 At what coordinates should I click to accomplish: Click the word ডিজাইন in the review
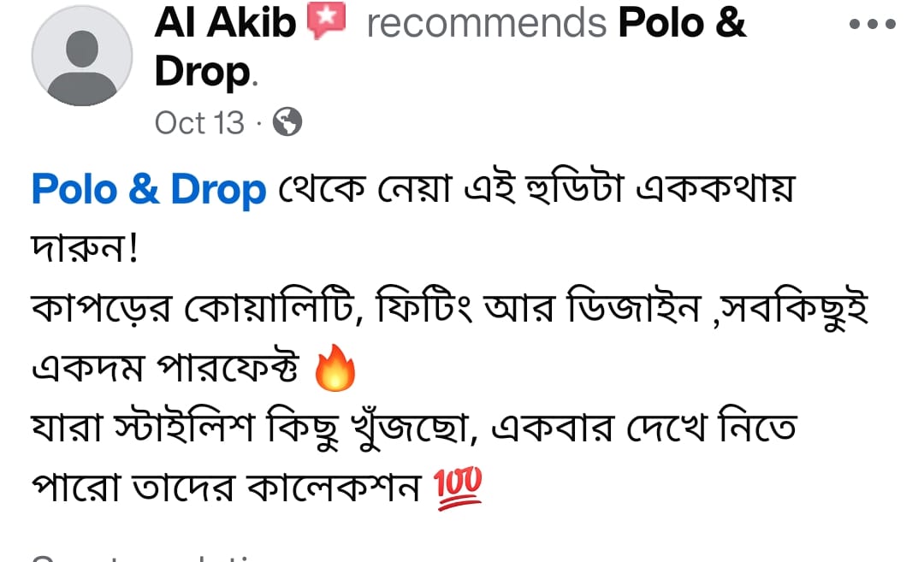(x=633, y=307)
